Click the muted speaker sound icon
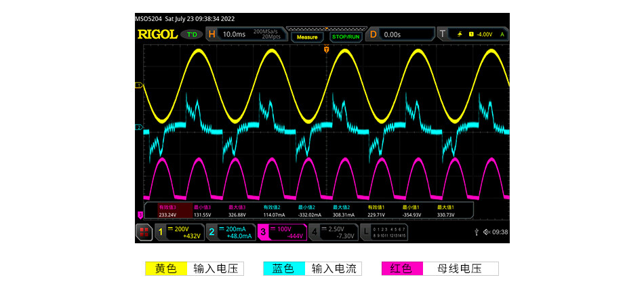The width and height of the screenshot is (644, 288). (487, 232)
